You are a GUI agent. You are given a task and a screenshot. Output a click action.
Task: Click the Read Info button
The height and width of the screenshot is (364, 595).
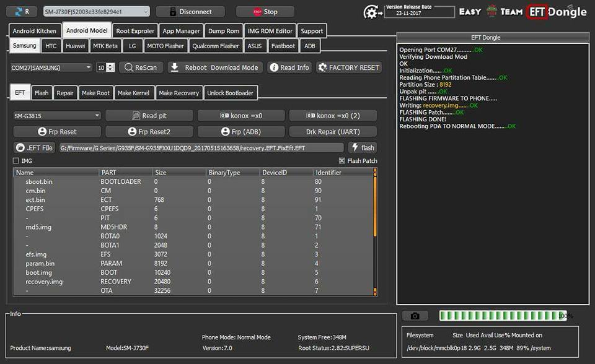[290, 67]
